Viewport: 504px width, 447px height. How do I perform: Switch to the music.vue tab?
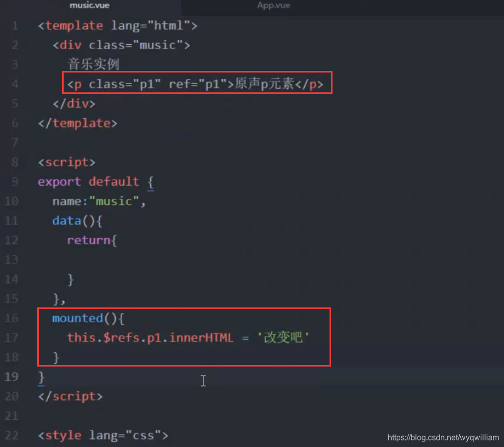[x=89, y=5]
